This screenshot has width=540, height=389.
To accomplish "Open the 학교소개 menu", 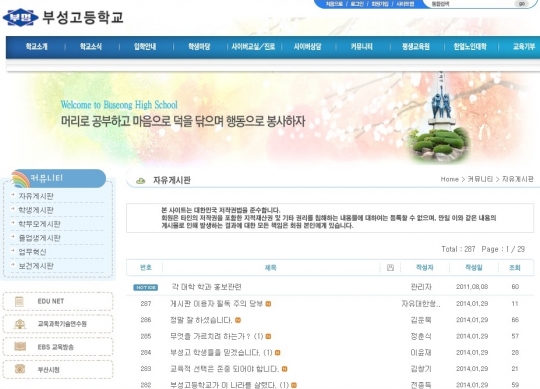I will tap(37, 46).
